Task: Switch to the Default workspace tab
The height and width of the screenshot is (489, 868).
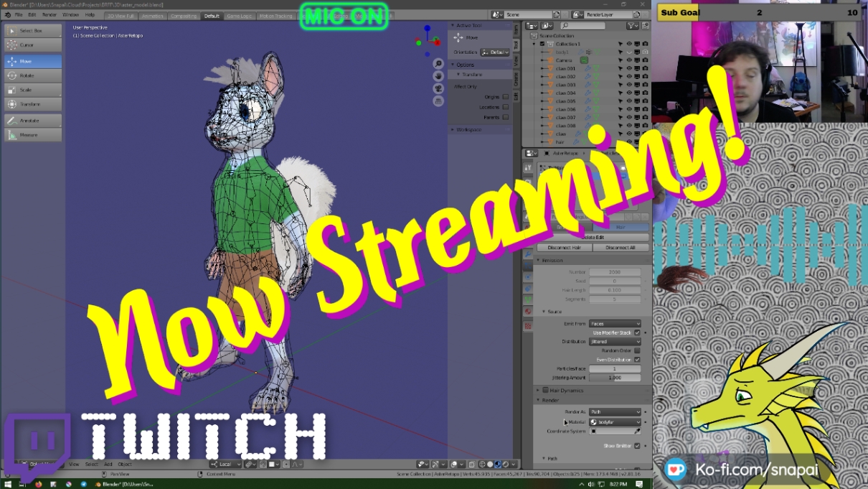Action: click(x=212, y=15)
